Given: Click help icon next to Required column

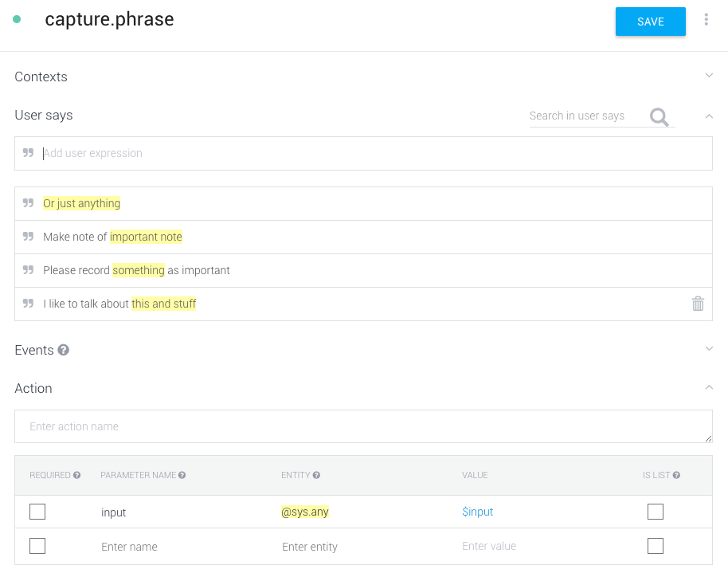Looking at the screenshot, I should [77, 476].
